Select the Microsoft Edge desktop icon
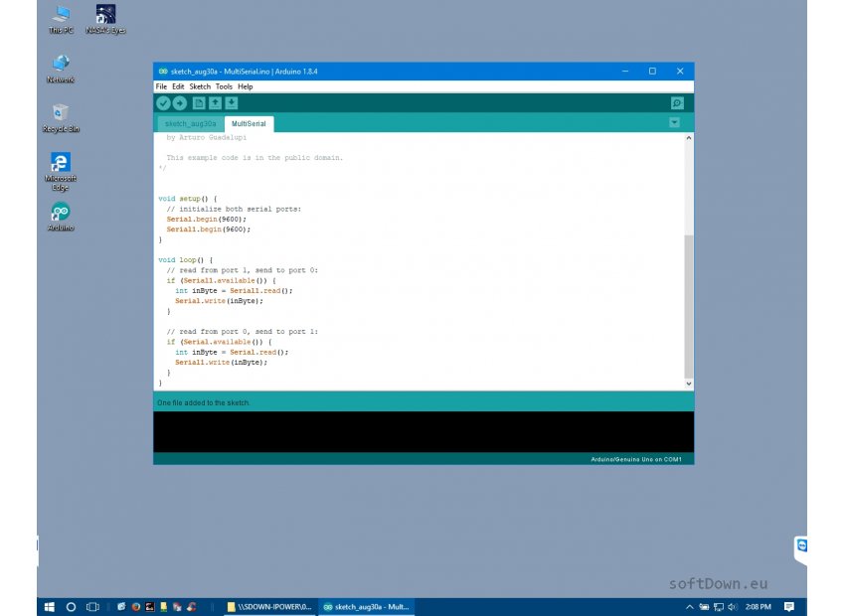 [61, 171]
